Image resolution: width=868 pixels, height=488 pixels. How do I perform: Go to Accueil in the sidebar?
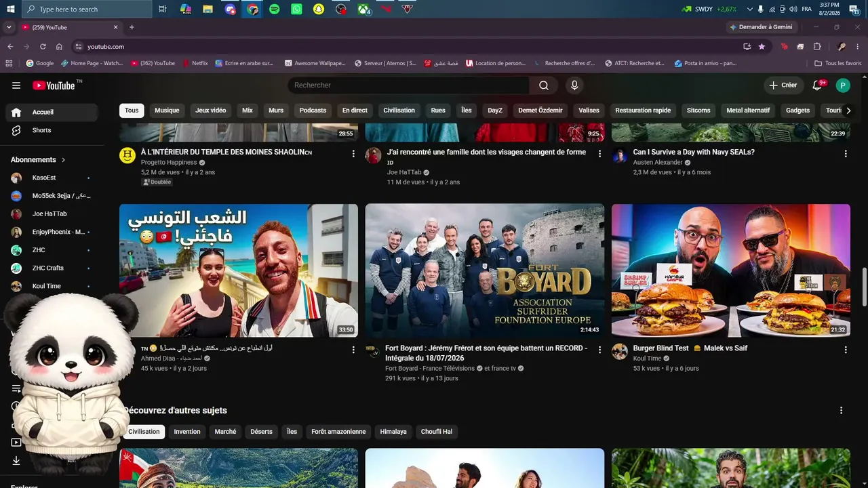[52, 113]
